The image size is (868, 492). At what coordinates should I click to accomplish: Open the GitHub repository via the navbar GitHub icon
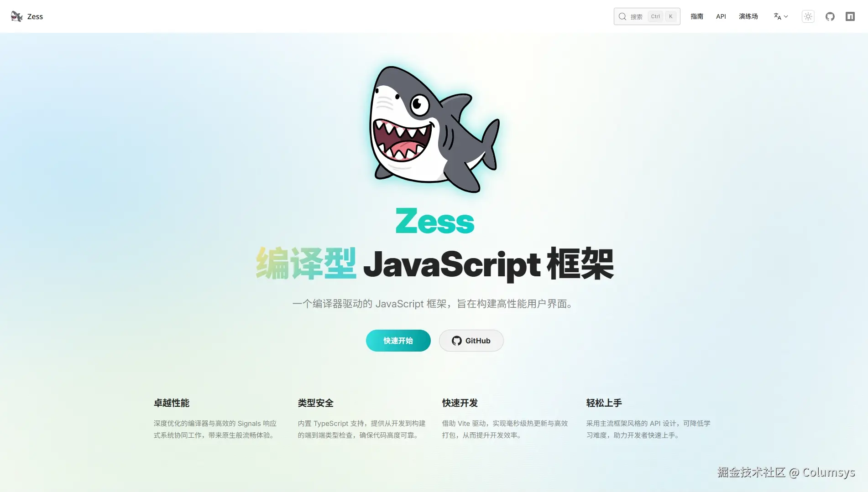tap(830, 16)
